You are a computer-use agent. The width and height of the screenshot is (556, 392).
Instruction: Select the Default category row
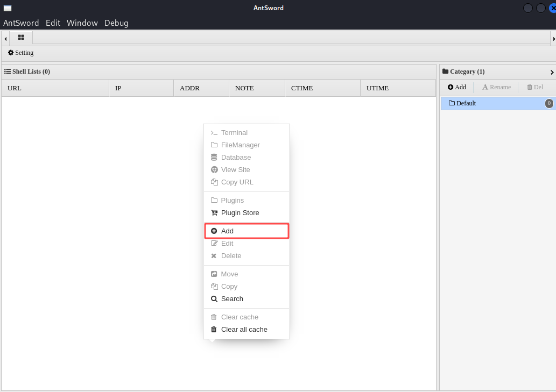(498, 103)
